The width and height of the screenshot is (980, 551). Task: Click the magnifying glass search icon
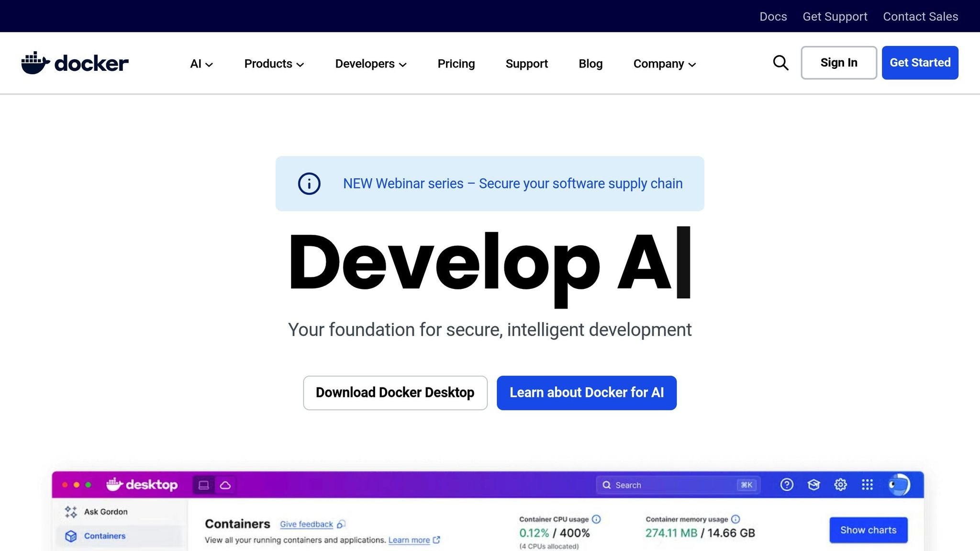point(780,63)
